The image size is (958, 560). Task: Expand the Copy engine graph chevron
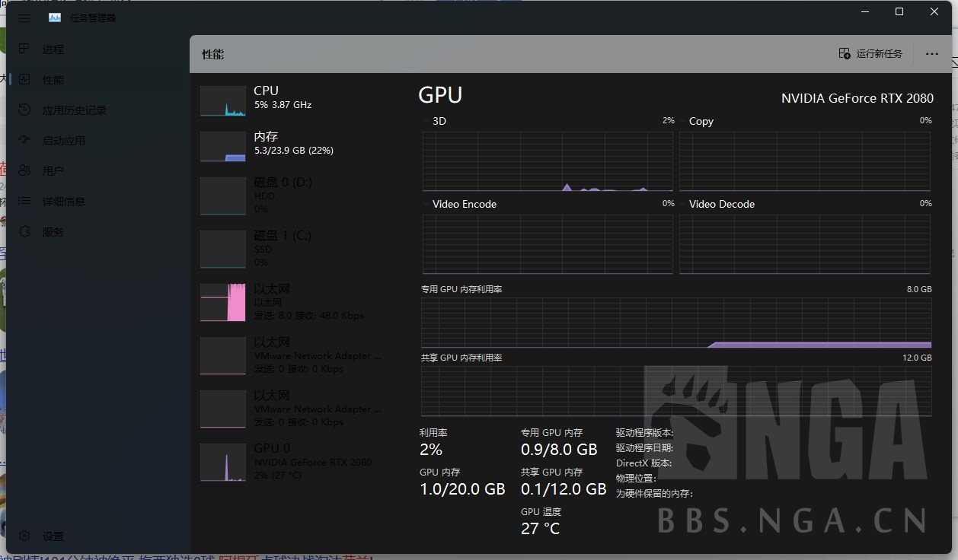[x=683, y=120]
